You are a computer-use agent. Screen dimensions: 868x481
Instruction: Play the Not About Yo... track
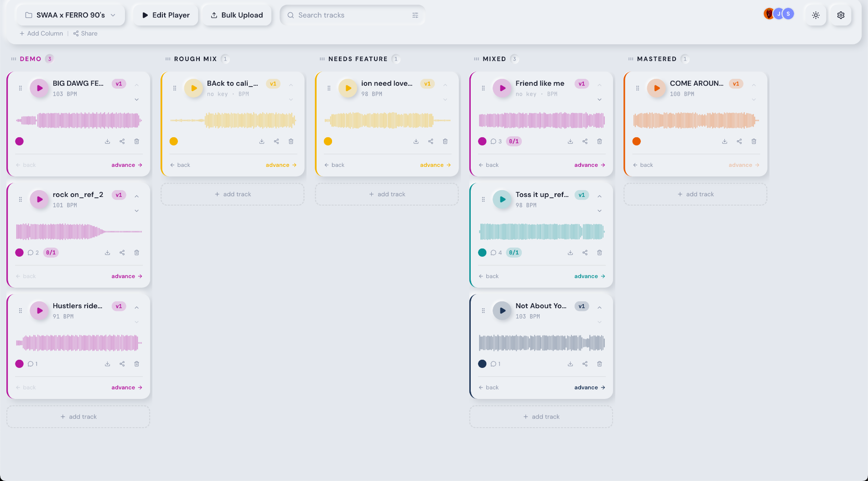point(502,311)
